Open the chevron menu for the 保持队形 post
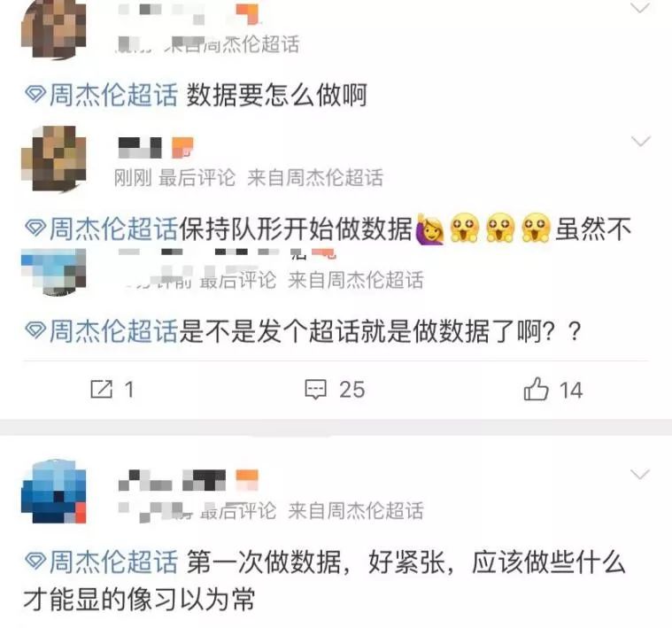The height and width of the screenshot is (628, 672). tap(640, 141)
